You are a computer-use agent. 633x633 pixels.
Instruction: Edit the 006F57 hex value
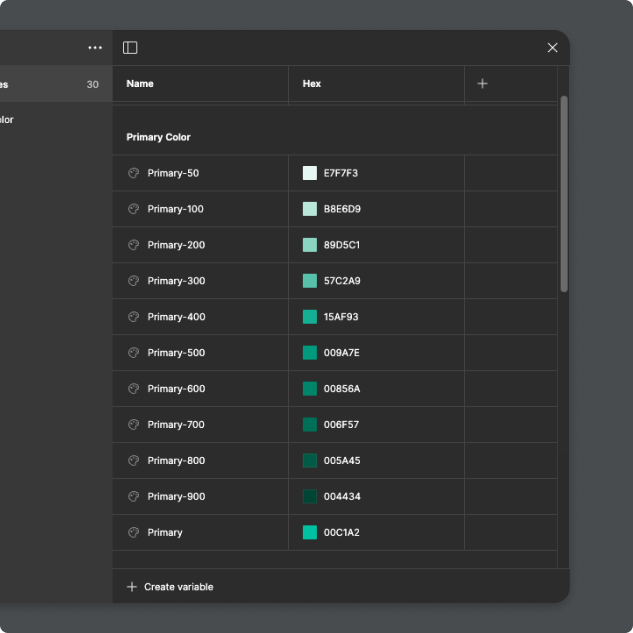click(x=341, y=425)
